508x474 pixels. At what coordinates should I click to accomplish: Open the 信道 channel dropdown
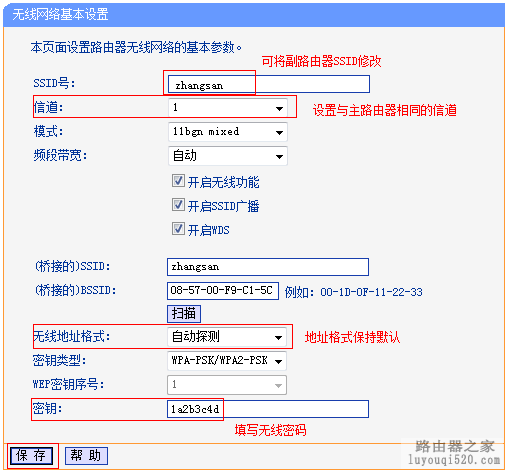pos(228,107)
